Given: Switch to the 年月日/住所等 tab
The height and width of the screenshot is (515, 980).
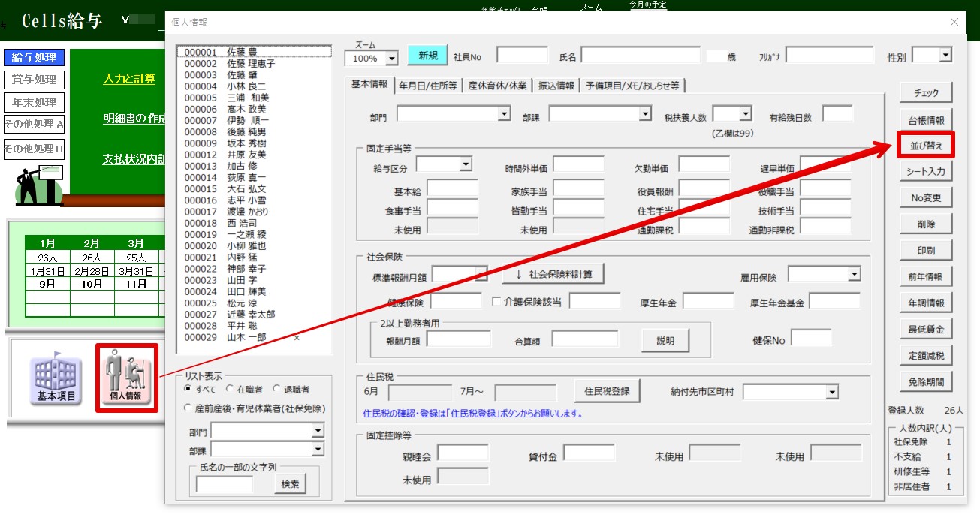Looking at the screenshot, I should coord(427,86).
